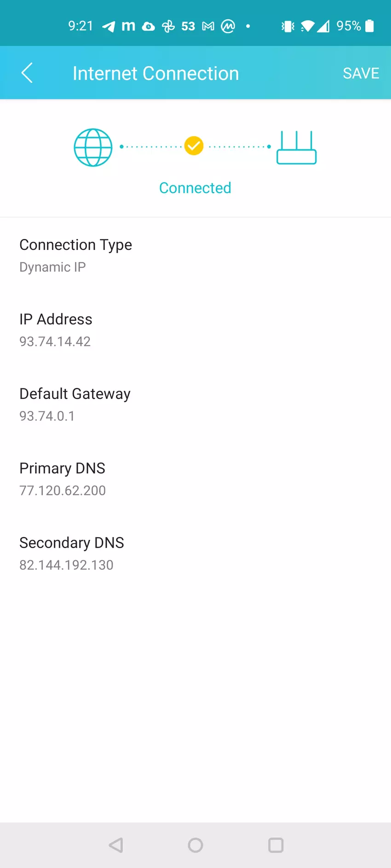
Task: Select the Primary DNS 77.120.62.200 field
Action: (63, 490)
